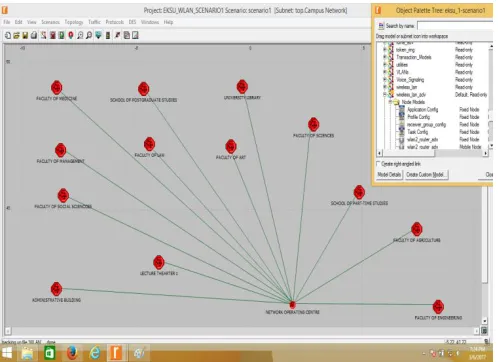The height and width of the screenshot is (362, 498).
Task: Click the workspace scroll-left arrow
Action: coord(8,331)
